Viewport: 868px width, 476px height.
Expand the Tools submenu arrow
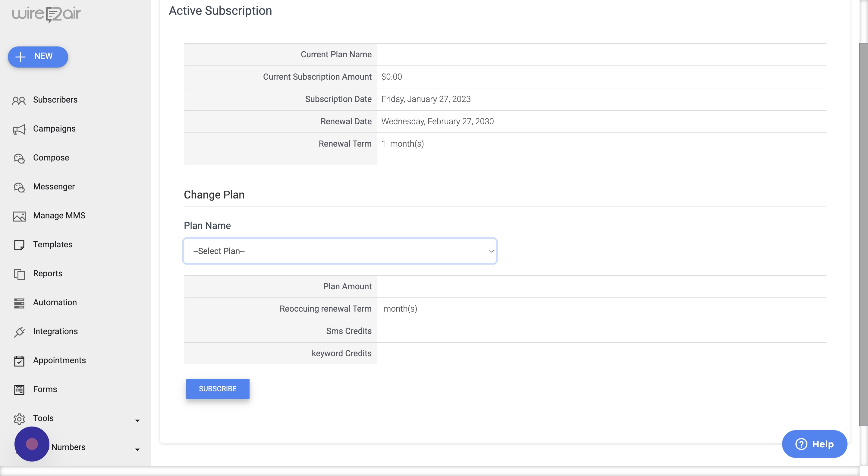(137, 420)
